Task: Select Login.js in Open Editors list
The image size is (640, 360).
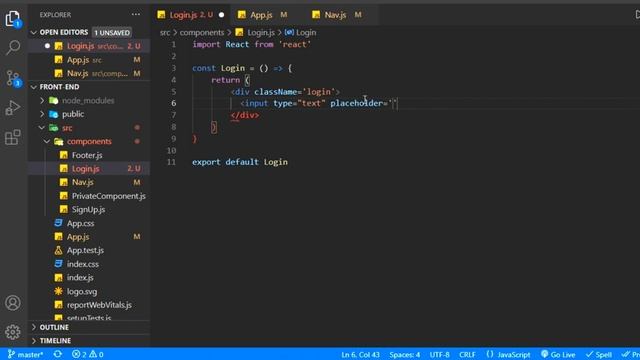Action: click(x=89, y=46)
